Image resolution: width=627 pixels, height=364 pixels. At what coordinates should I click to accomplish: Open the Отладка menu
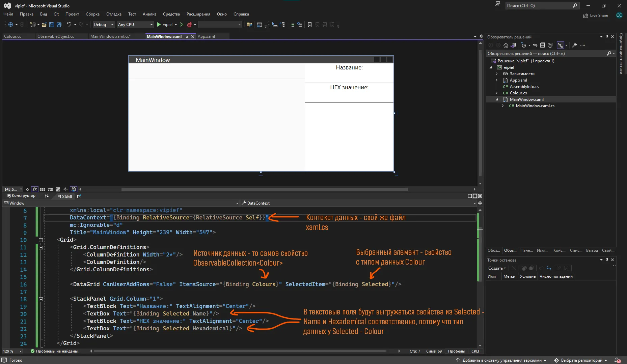[x=114, y=14]
